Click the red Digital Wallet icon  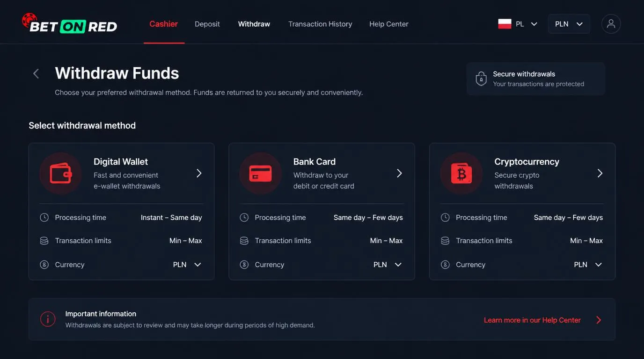click(x=61, y=173)
